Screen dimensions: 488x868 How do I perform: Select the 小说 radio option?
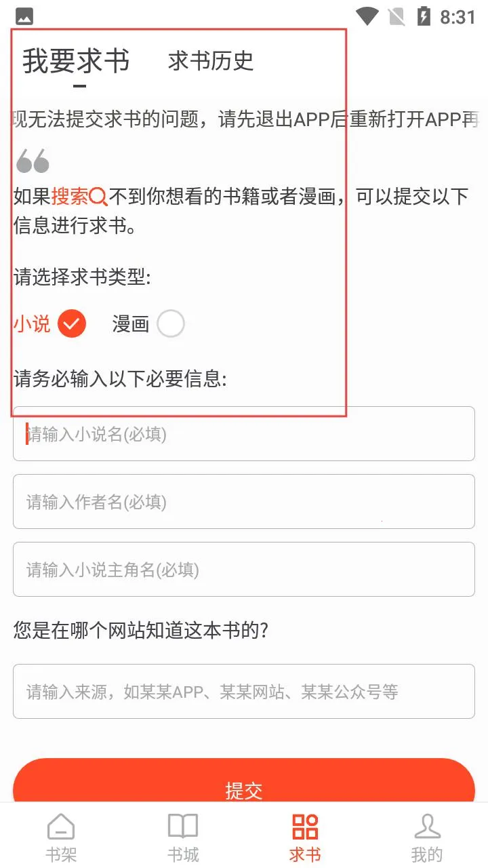coord(72,324)
